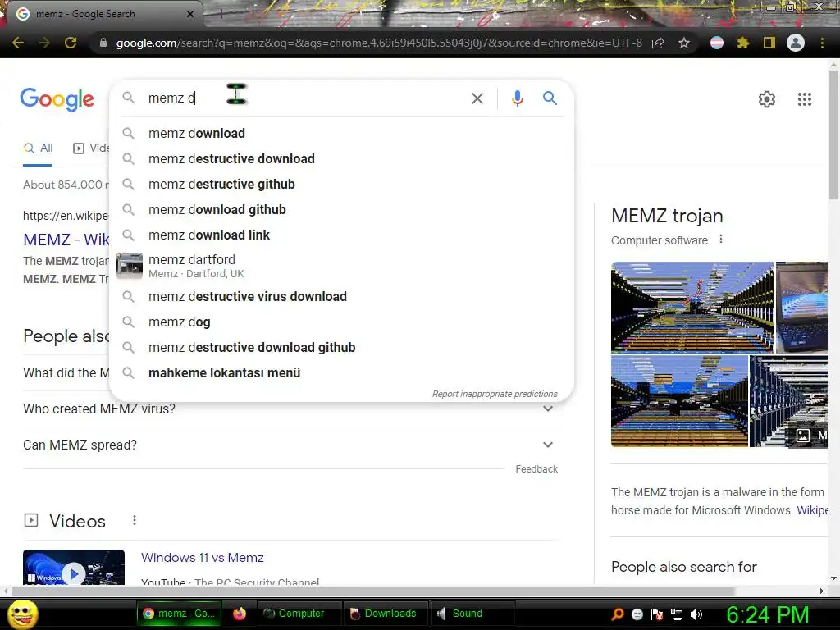The image size is (840, 630).
Task: Choose suggestion 'memz destructive github'
Action: pyautogui.click(x=341, y=185)
